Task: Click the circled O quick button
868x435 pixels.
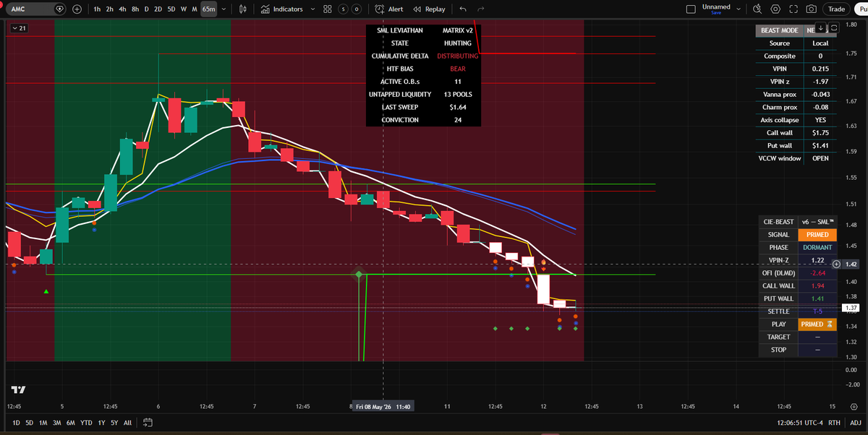Action: click(x=356, y=9)
